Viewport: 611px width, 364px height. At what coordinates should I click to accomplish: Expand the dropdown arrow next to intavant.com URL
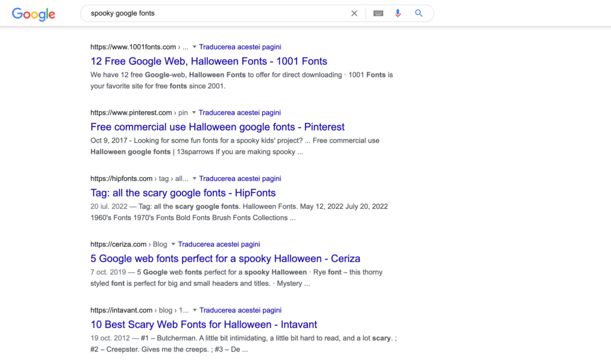tap(195, 310)
